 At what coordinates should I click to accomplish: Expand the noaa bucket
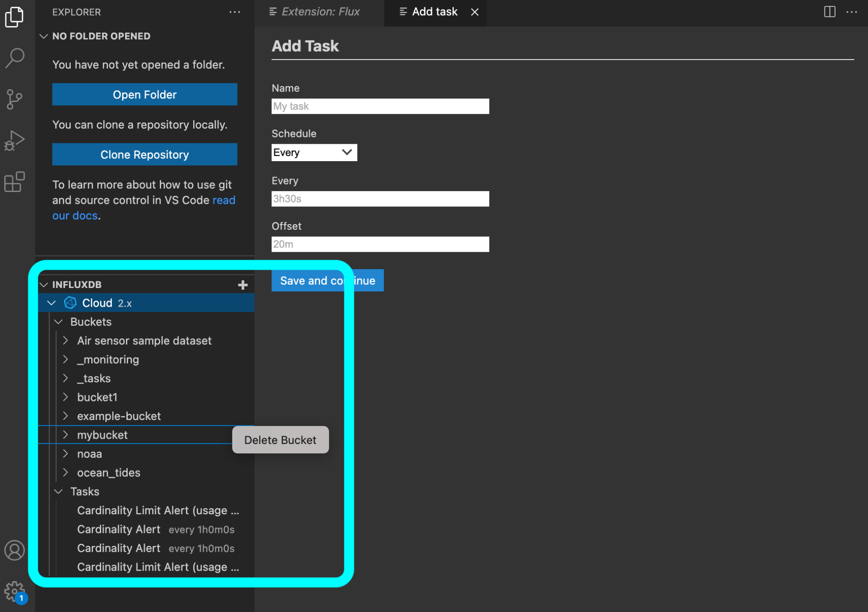point(66,454)
